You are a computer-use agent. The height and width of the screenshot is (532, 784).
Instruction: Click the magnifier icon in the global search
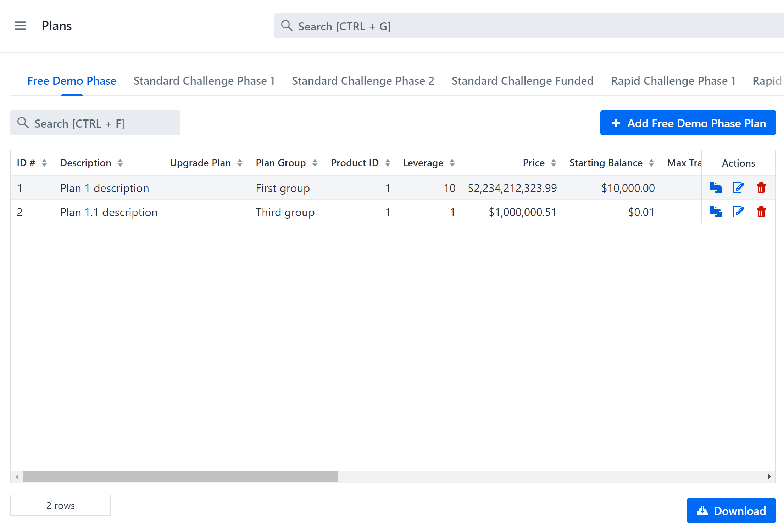[x=287, y=26]
